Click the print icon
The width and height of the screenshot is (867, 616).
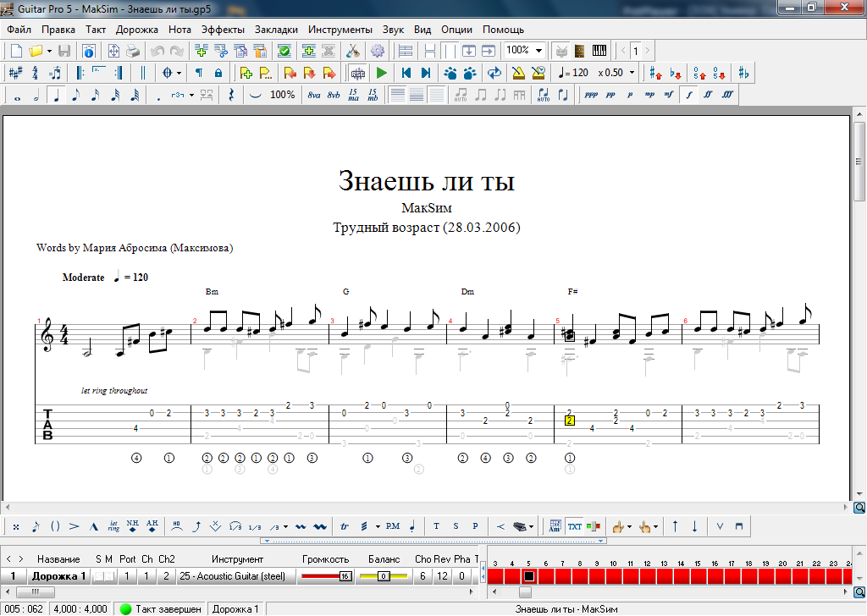133,51
